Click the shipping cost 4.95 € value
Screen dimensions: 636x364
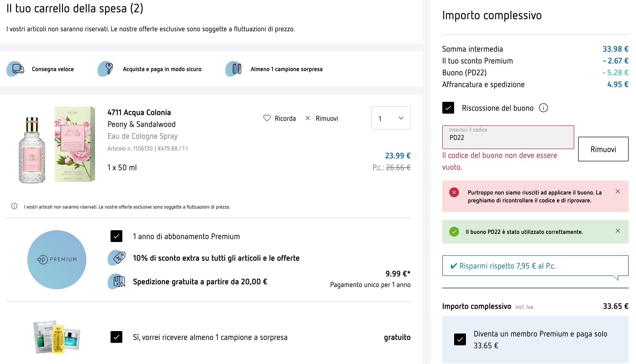pos(618,85)
